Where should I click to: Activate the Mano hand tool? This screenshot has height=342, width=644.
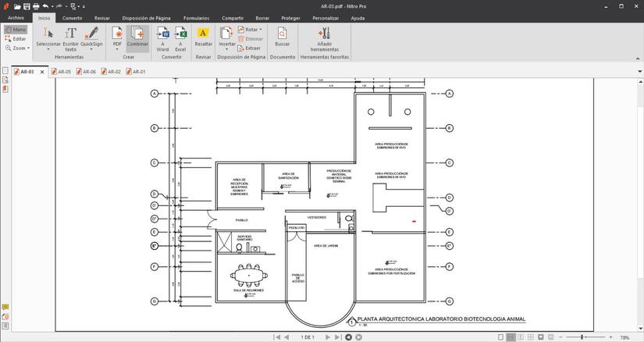click(15, 30)
